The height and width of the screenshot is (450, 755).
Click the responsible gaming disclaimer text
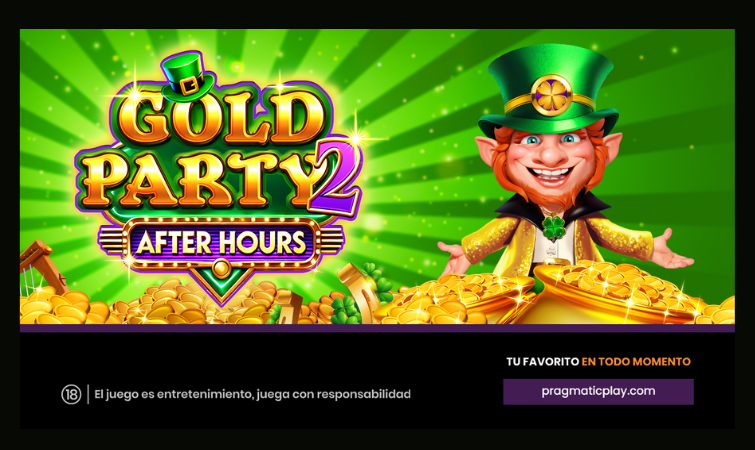coord(252,395)
